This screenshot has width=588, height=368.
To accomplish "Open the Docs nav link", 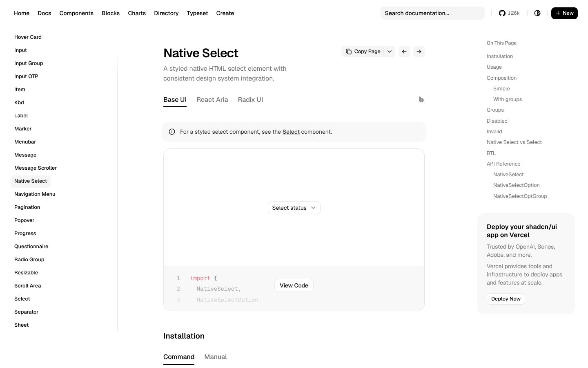I will (x=45, y=13).
